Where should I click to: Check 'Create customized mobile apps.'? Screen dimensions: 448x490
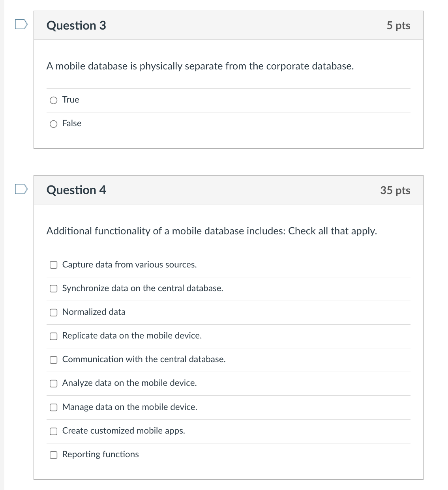(x=53, y=431)
